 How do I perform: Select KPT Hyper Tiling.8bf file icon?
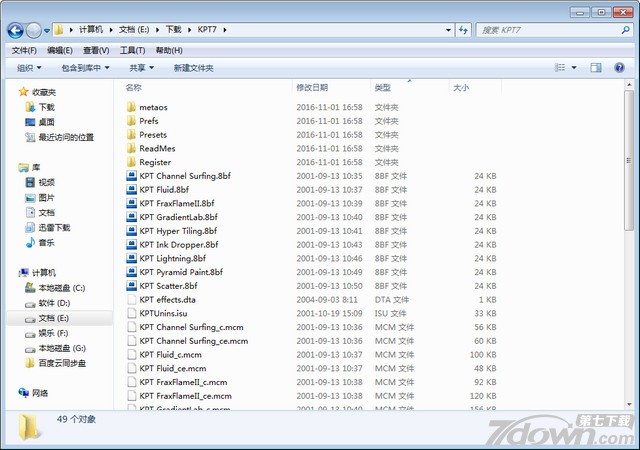pos(131,231)
